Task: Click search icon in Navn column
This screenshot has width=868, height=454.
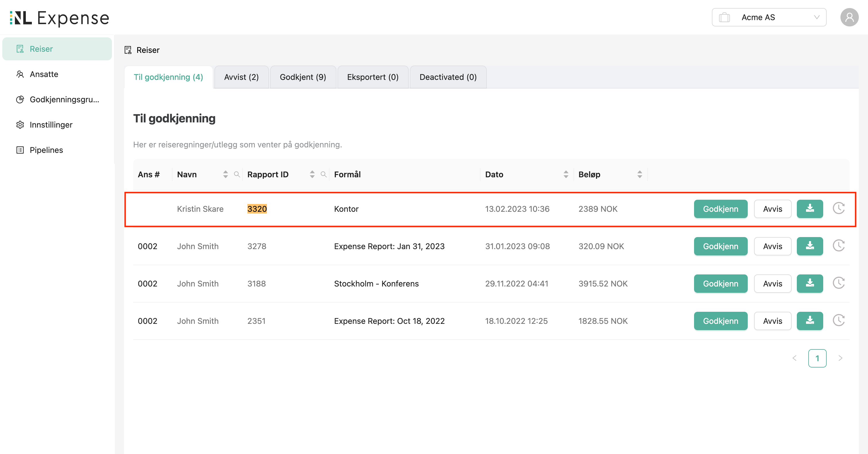Action: click(x=237, y=174)
